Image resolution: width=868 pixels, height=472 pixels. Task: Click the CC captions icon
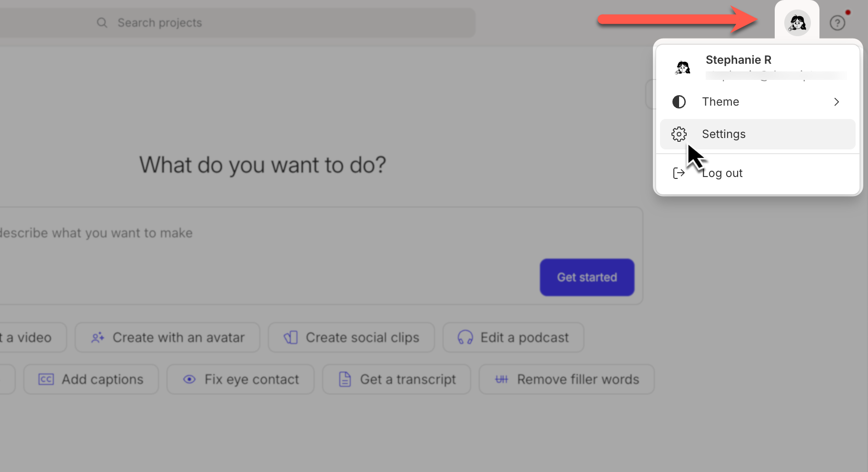[46, 380]
